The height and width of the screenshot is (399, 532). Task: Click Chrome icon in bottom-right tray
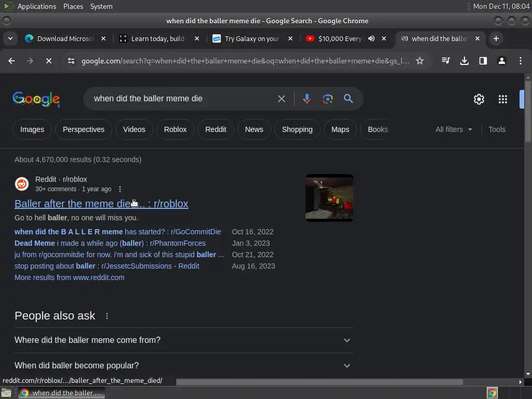[492, 393]
